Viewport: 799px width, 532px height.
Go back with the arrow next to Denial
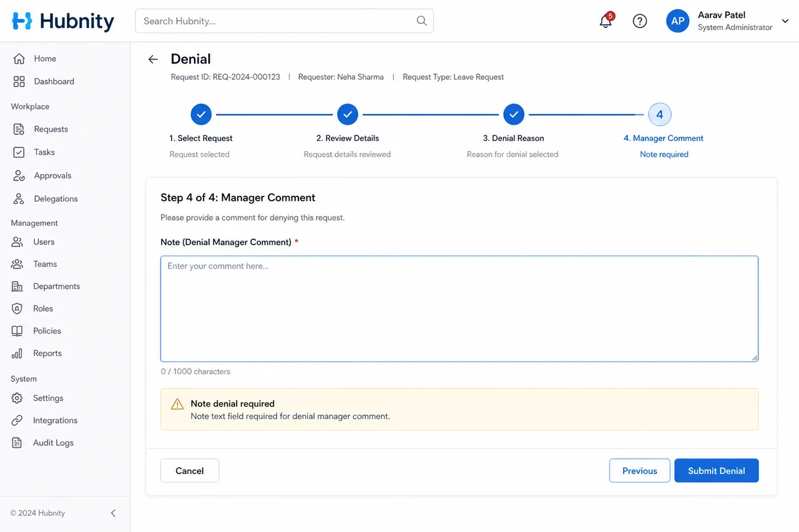click(153, 59)
